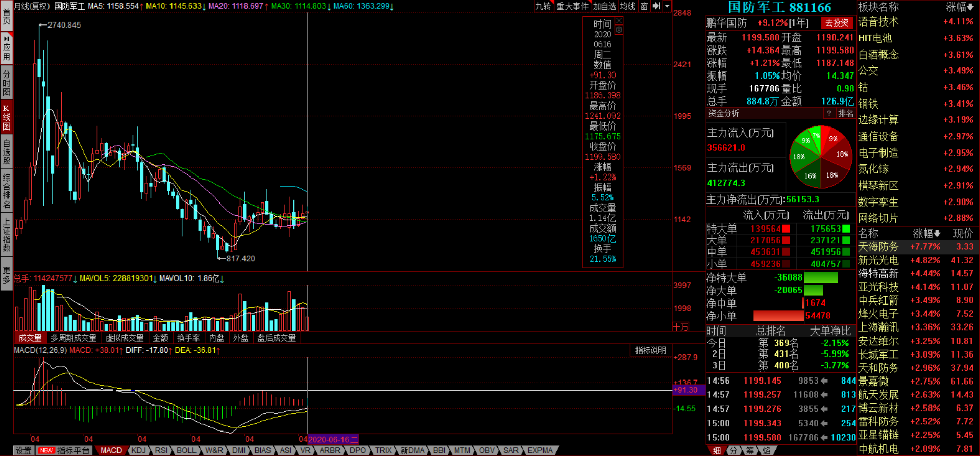Open 设置 settings at bottom left
This screenshot has width=980, height=456.
click(23, 450)
